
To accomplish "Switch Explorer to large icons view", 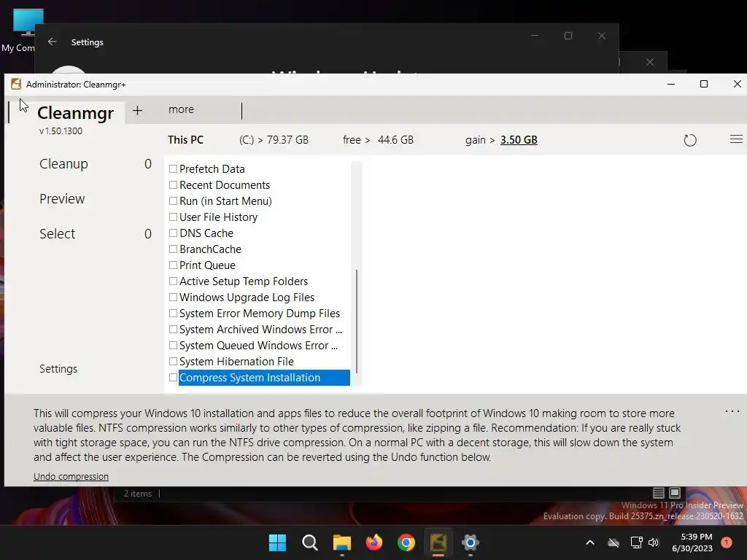I will point(675,493).
